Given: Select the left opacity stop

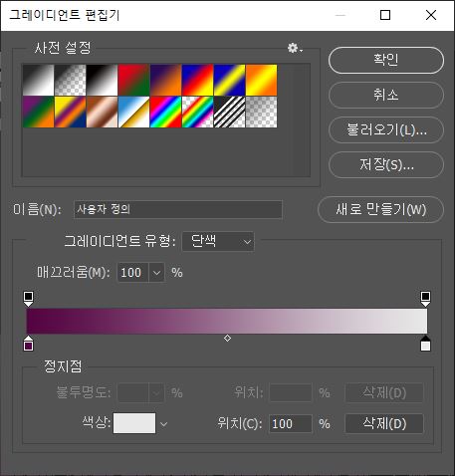Looking at the screenshot, I should pyautogui.click(x=29, y=299).
